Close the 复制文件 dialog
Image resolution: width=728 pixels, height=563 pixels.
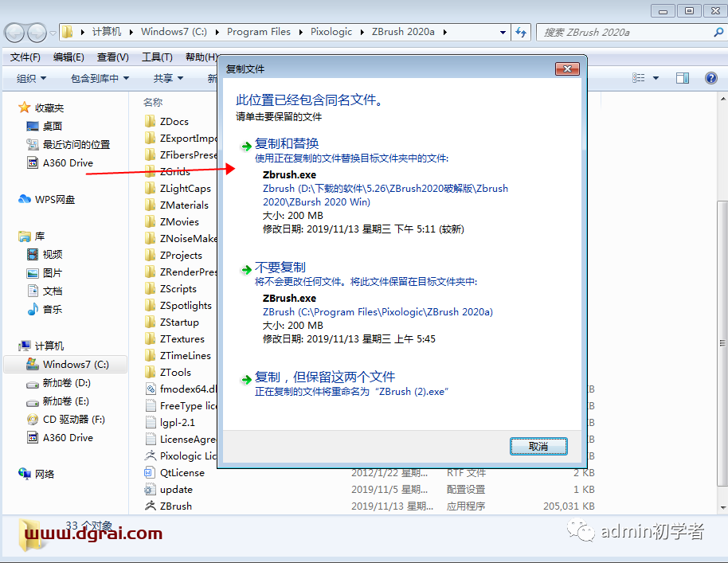pos(567,69)
